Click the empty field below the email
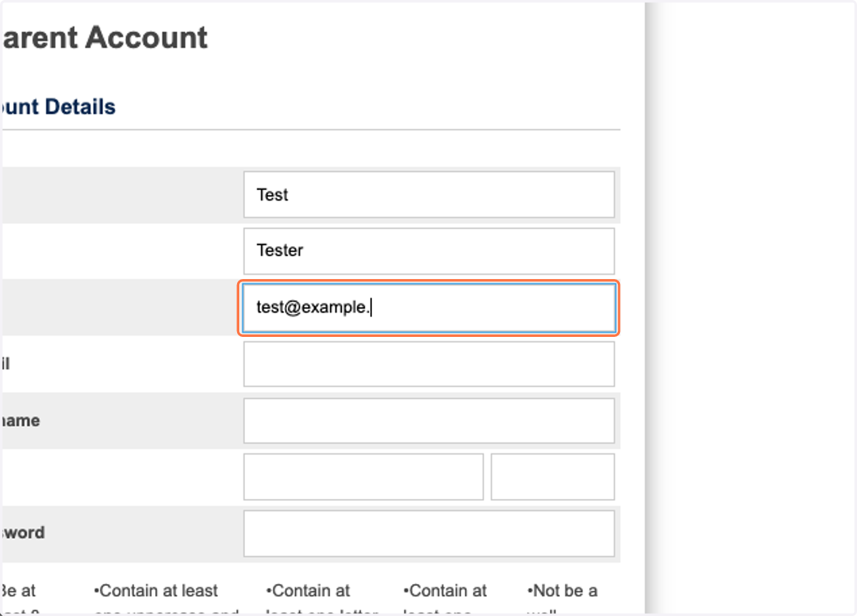 pyautogui.click(x=428, y=364)
